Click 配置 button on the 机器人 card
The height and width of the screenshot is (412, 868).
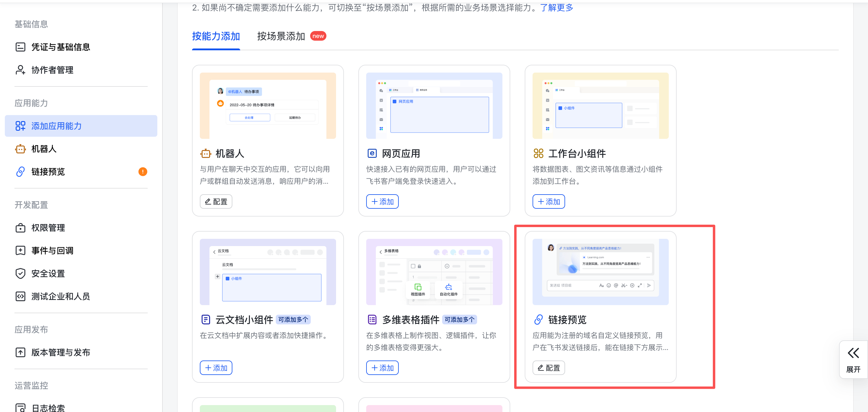click(x=216, y=201)
